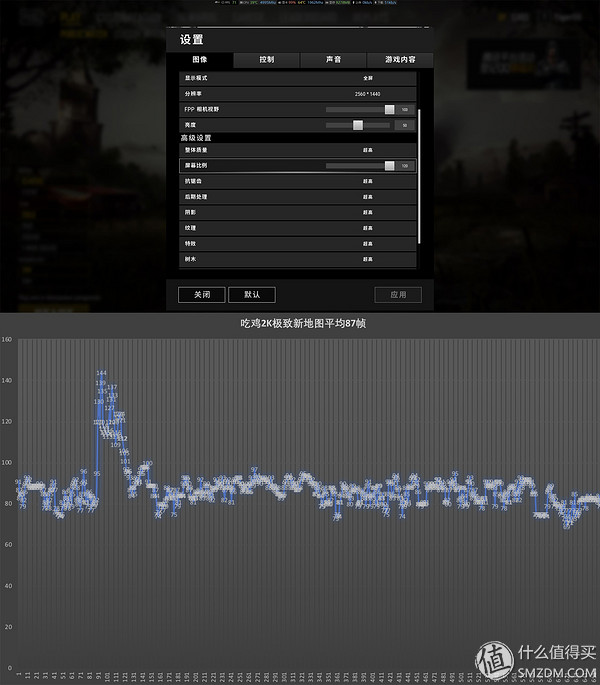
Task: Click the 默认 button to reset
Action: point(252,295)
